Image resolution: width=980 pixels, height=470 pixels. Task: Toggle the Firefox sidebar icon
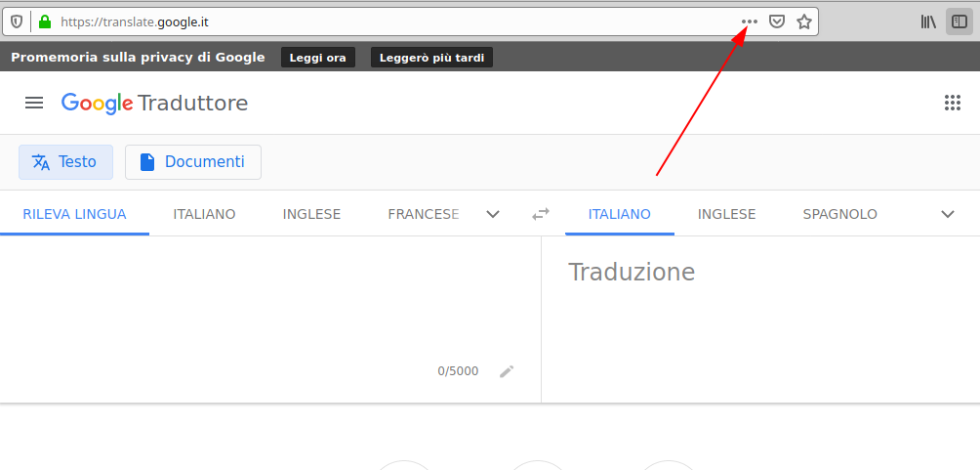tap(960, 21)
